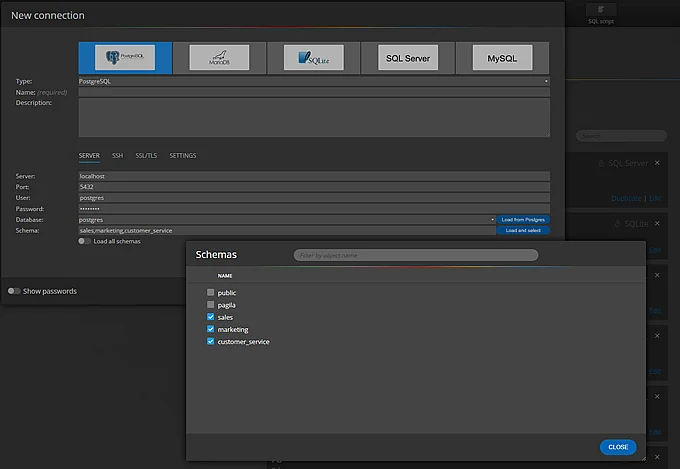Click the Close button in Schemas dialog
The image size is (680, 469).
pos(618,447)
